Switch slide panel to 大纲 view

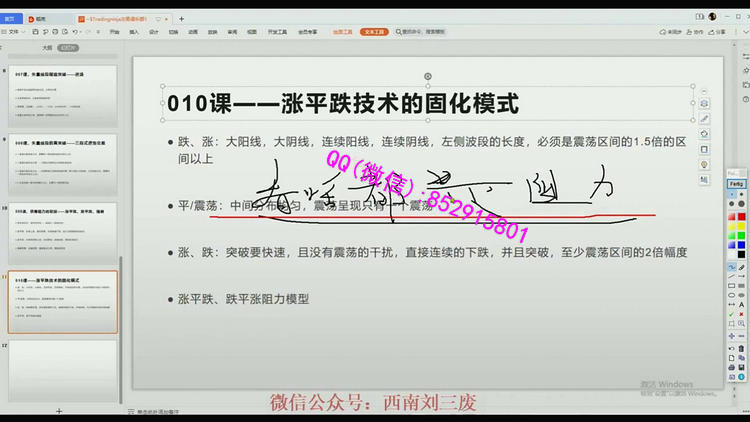46,47
